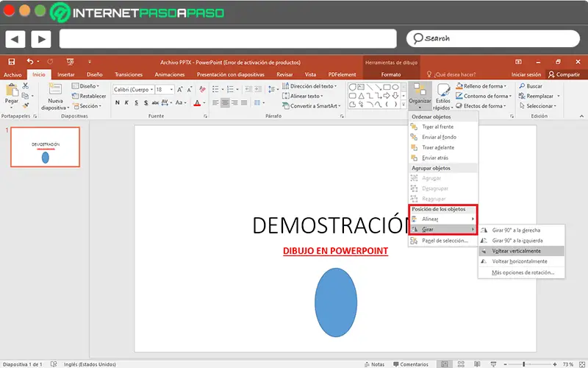Switch to slide sorter view icon
Image resolution: width=588 pixels, height=368 pixels.
pos(461,364)
